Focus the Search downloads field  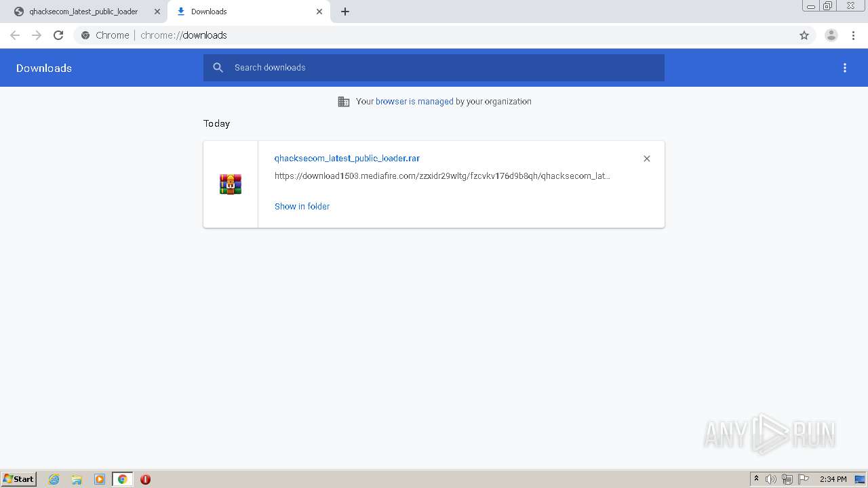434,68
